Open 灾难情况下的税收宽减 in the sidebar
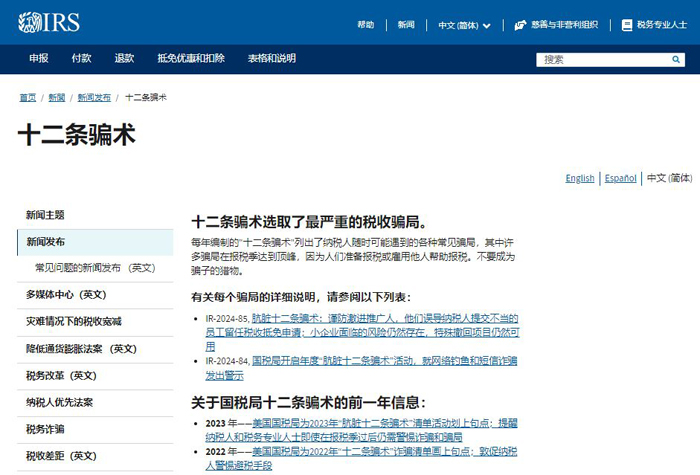Viewport: 700px width, 475px height. tap(74, 321)
